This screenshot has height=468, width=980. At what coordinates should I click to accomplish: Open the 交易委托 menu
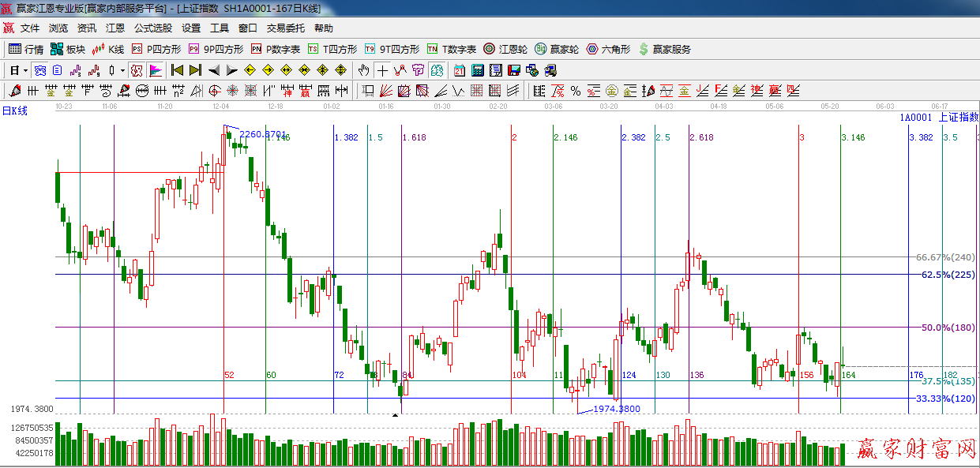point(285,28)
